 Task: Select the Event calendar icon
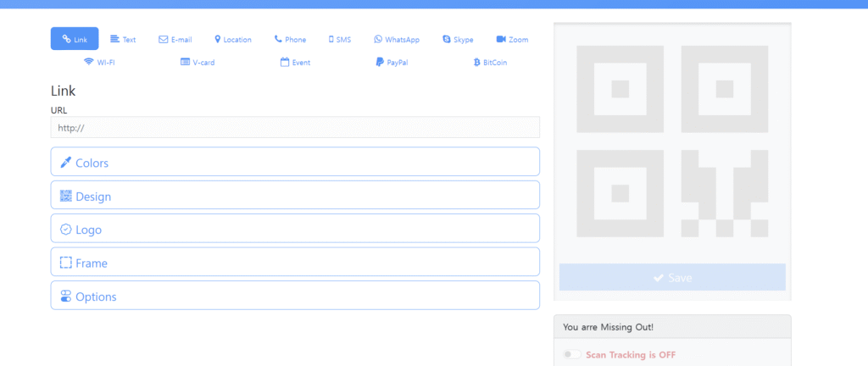(x=285, y=62)
